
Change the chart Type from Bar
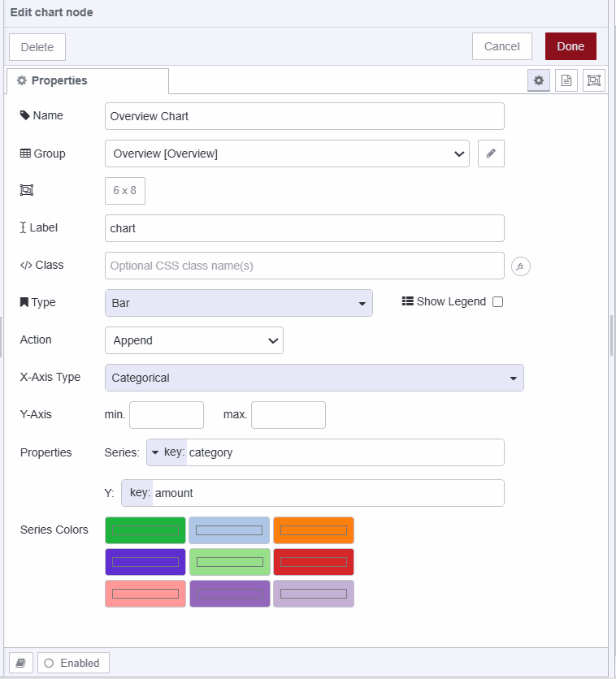pos(238,303)
